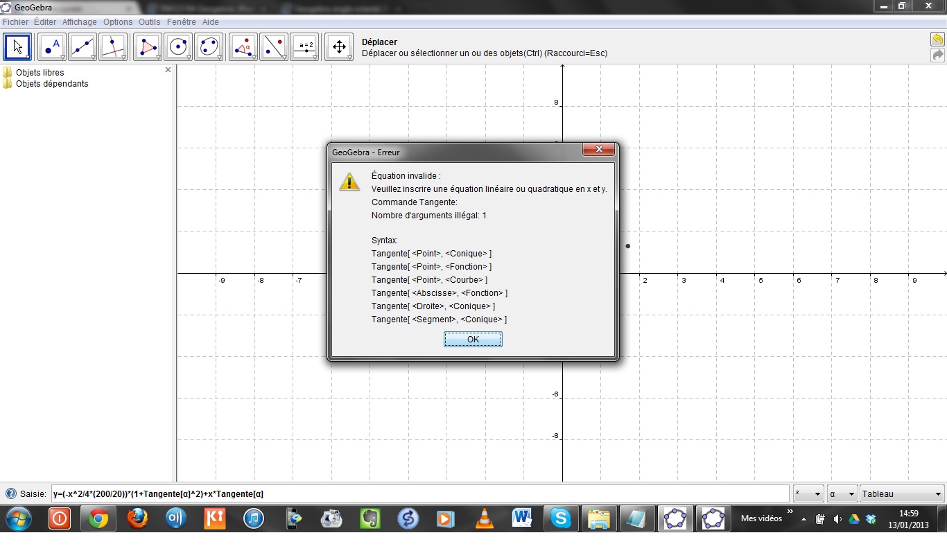
Task: Click the -7 label on the x-axis
Action: click(299, 281)
